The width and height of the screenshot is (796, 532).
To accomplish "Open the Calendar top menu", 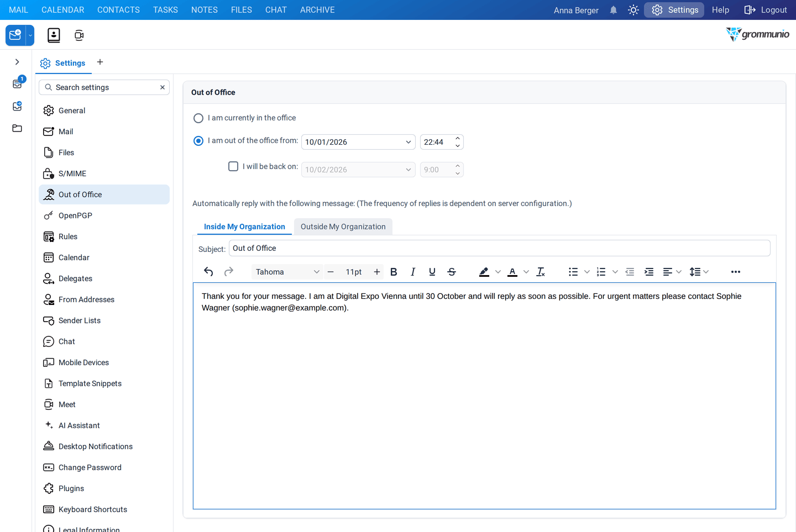I will pos(63,10).
